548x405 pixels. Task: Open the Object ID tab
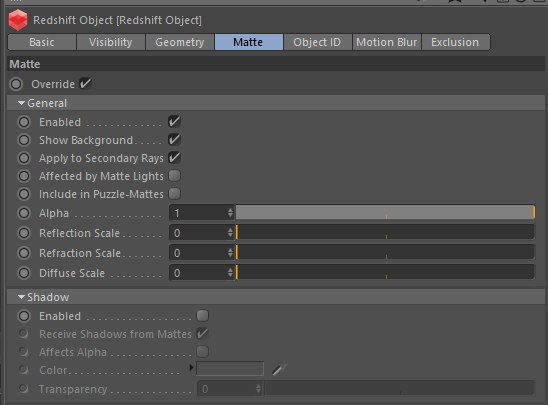click(x=317, y=42)
